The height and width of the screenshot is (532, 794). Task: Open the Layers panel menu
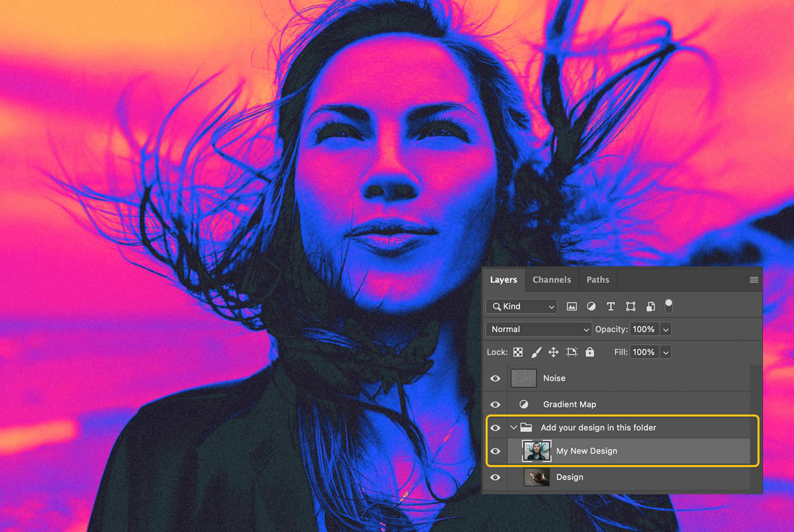click(754, 279)
